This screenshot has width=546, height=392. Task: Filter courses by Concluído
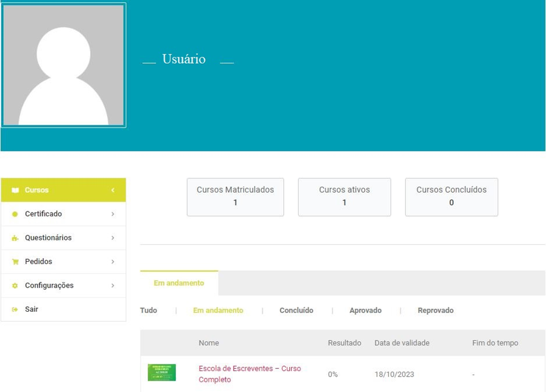[296, 310]
